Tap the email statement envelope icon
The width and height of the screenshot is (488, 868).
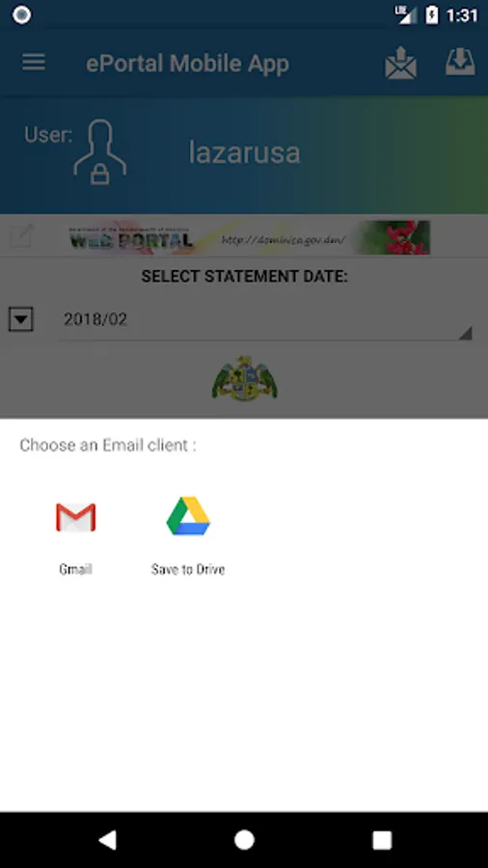point(400,63)
